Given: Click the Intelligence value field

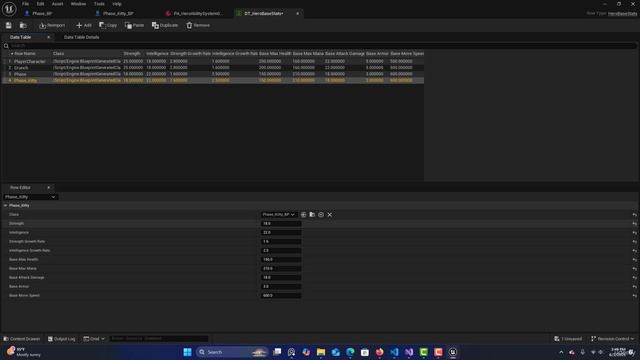Looking at the screenshot, I should 281,233.
